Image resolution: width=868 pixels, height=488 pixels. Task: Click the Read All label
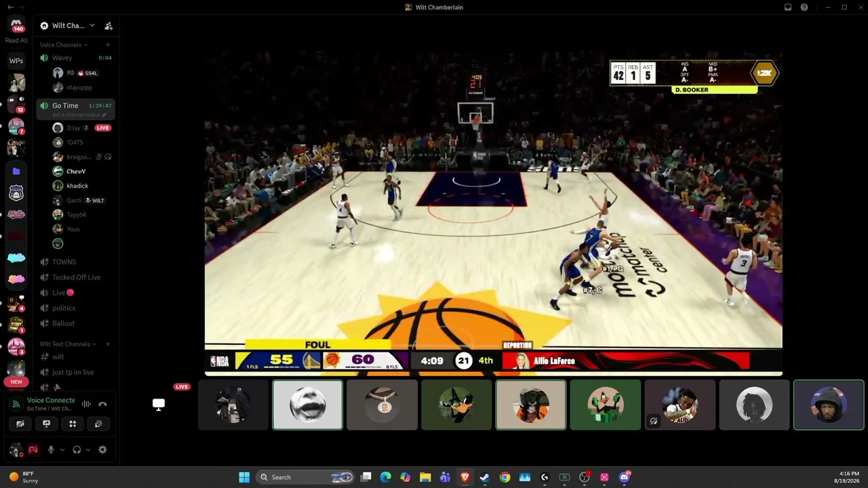(16, 41)
